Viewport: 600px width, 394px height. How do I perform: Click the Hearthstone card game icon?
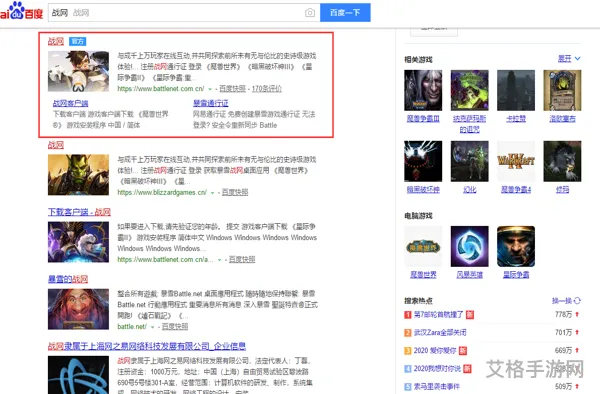(562, 90)
